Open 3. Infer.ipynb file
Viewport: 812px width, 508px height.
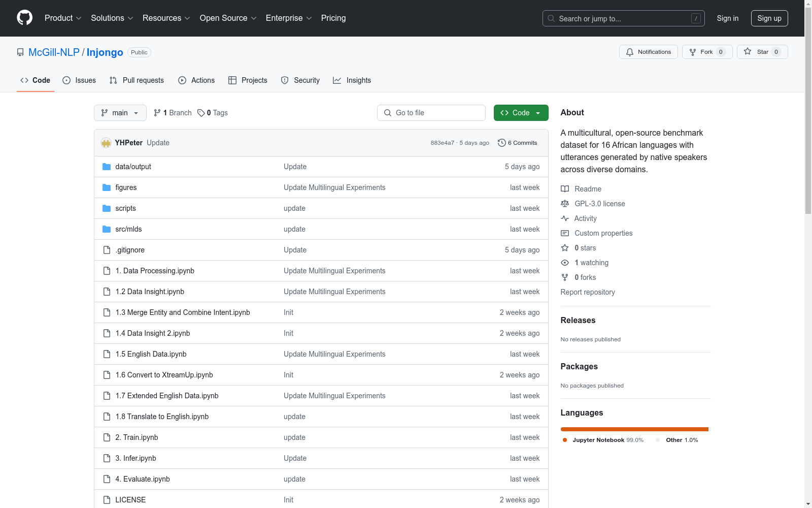point(136,458)
